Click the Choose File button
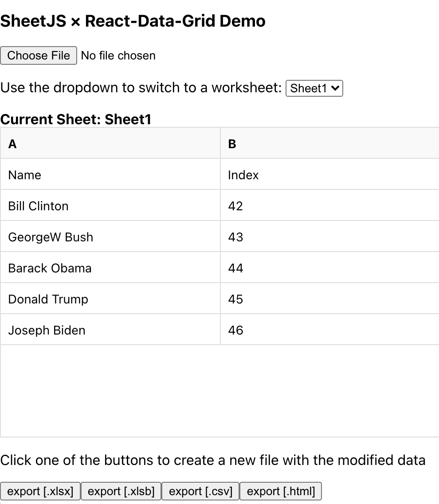The height and width of the screenshot is (504, 439). (39, 55)
